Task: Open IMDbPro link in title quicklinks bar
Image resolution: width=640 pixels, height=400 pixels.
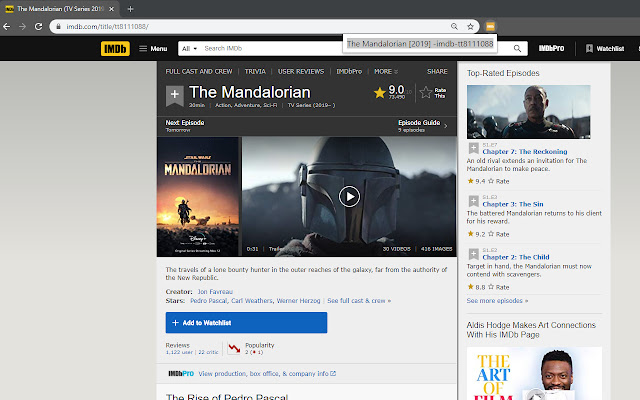Action: pos(349,71)
